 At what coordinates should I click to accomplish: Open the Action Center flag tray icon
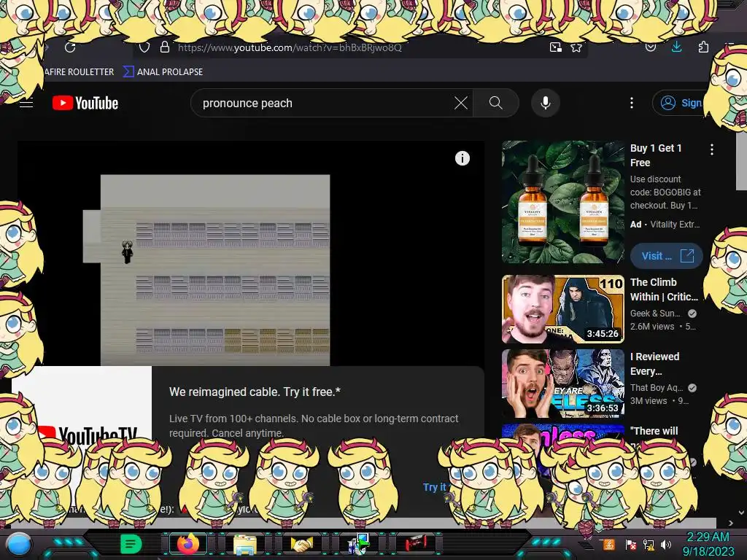click(631, 545)
